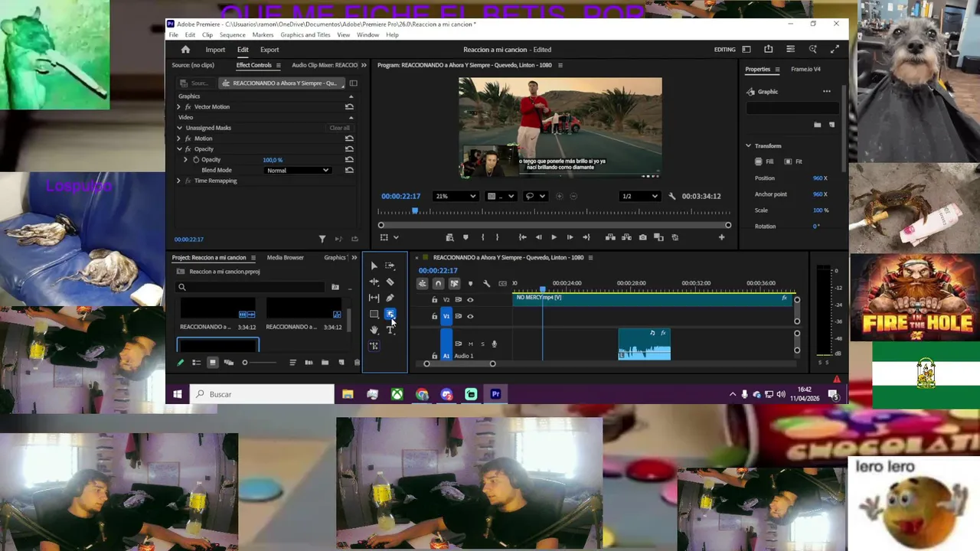Click Export Frame camera icon
Screen dimensions: 980x551
[x=642, y=237]
